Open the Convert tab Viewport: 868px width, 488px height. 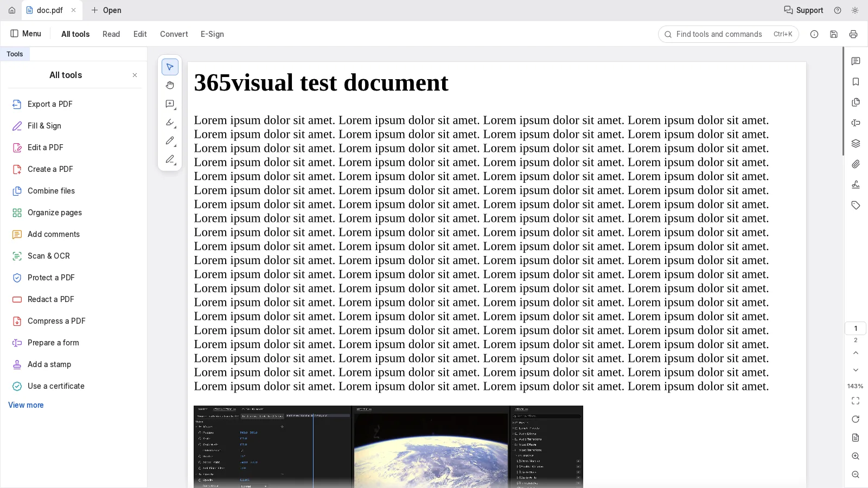click(x=174, y=34)
